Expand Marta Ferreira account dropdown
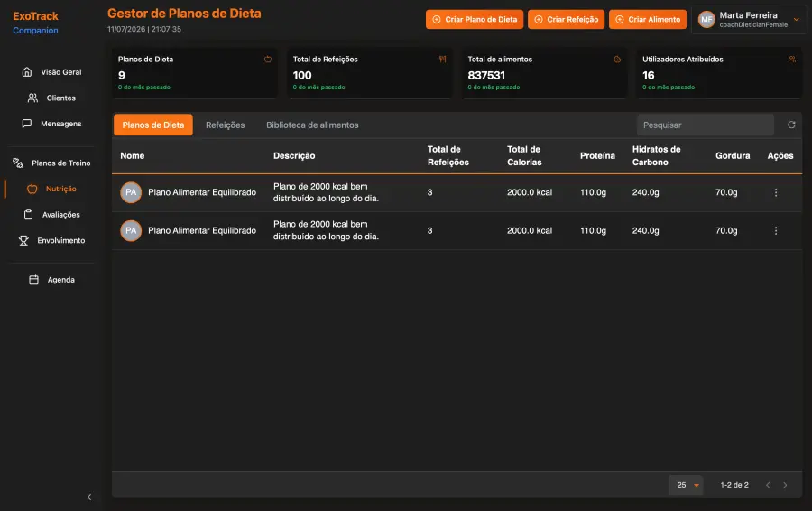Image resolution: width=812 pixels, height=511 pixels. coord(797,20)
